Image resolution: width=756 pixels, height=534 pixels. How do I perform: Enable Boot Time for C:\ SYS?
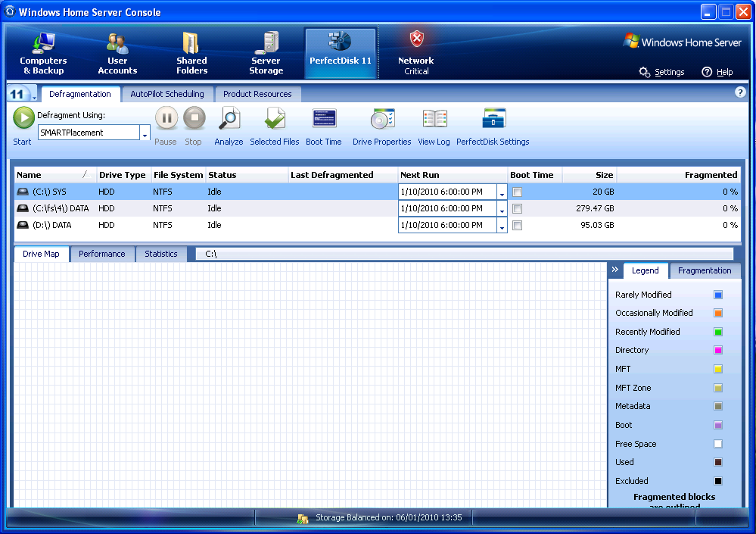pyautogui.click(x=517, y=192)
